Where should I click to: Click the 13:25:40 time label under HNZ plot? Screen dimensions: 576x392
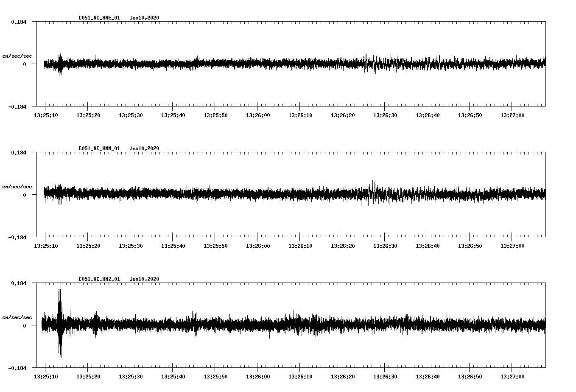(173, 377)
